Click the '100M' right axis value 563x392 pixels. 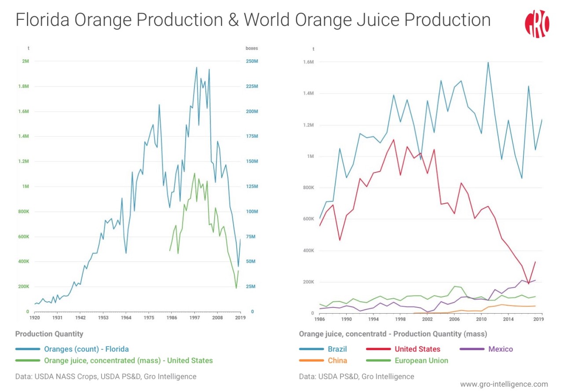pos(252,212)
